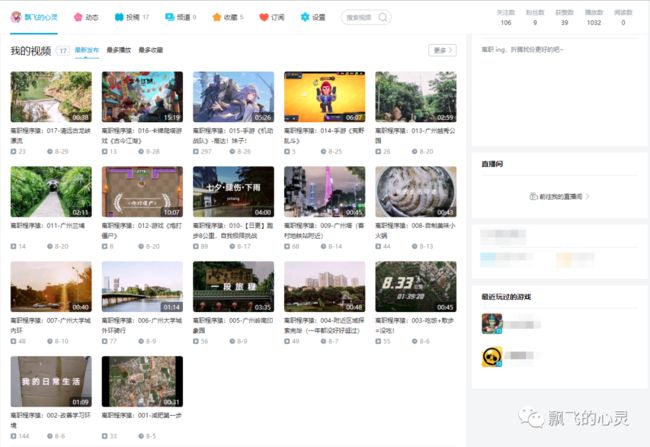Viewport: 650px width, 447px height.
Task: Open video 013 park thumbnail with 02:59 duration
Action: click(416, 97)
